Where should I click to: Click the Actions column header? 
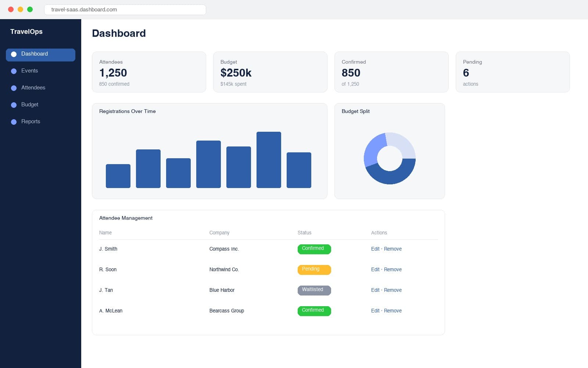(379, 233)
